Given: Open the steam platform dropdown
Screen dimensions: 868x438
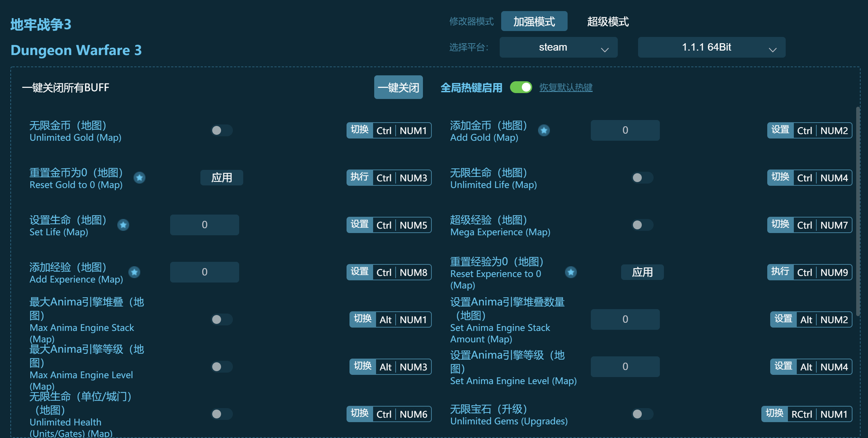Looking at the screenshot, I should (x=558, y=47).
